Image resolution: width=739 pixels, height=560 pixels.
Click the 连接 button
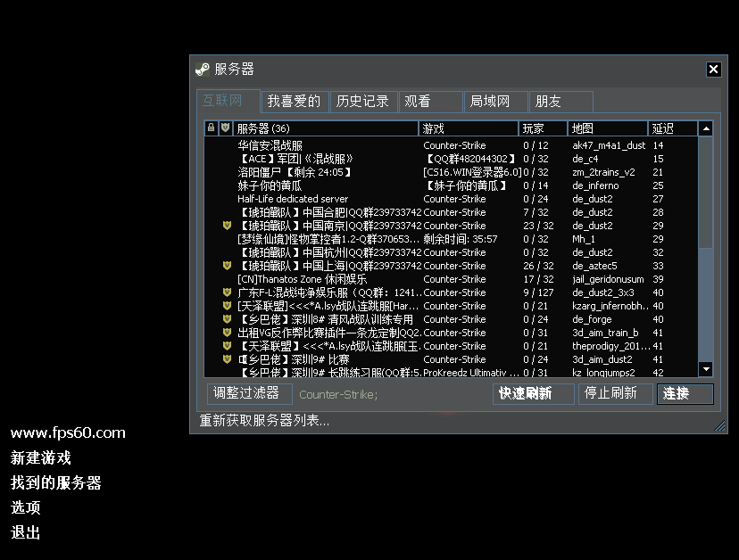point(685,394)
